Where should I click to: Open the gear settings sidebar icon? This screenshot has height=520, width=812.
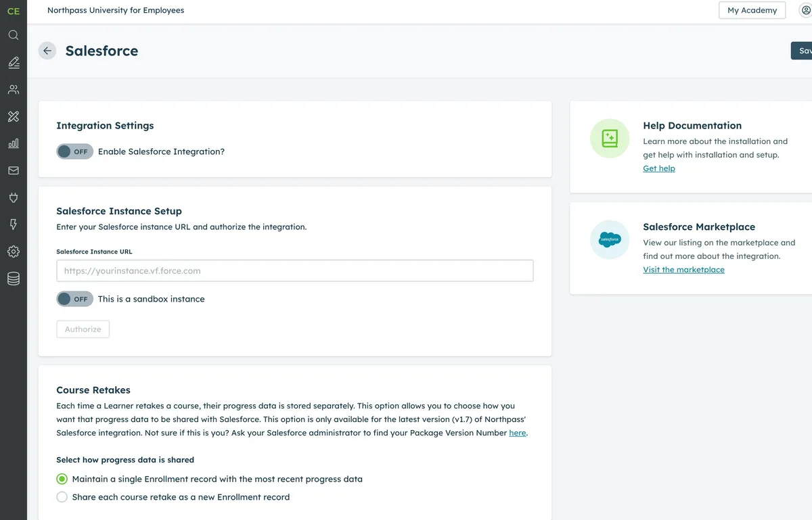tap(13, 252)
